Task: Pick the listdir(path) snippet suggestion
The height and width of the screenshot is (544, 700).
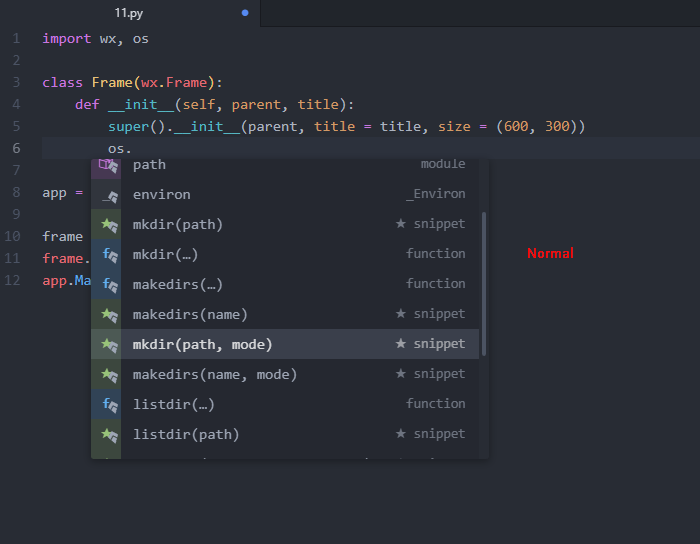Action: point(285,434)
